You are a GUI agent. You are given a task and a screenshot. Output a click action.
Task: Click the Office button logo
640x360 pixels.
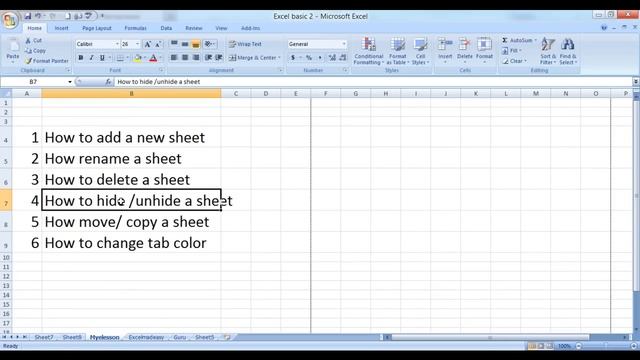(9, 20)
